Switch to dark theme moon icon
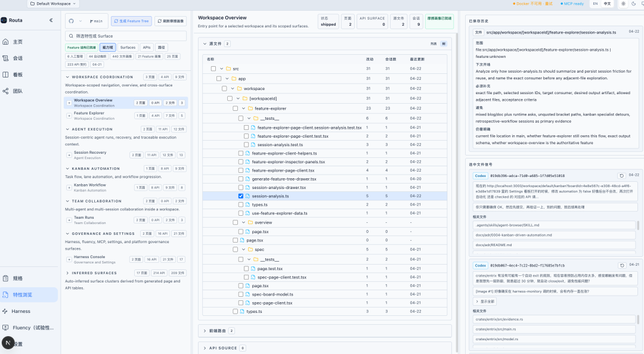 pyautogui.click(x=633, y=4)
